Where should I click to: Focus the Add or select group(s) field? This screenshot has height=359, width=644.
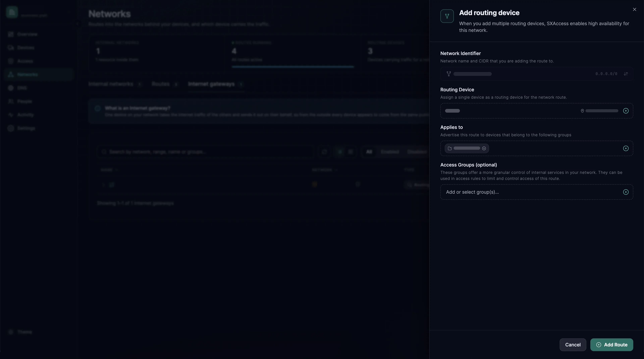536,192
